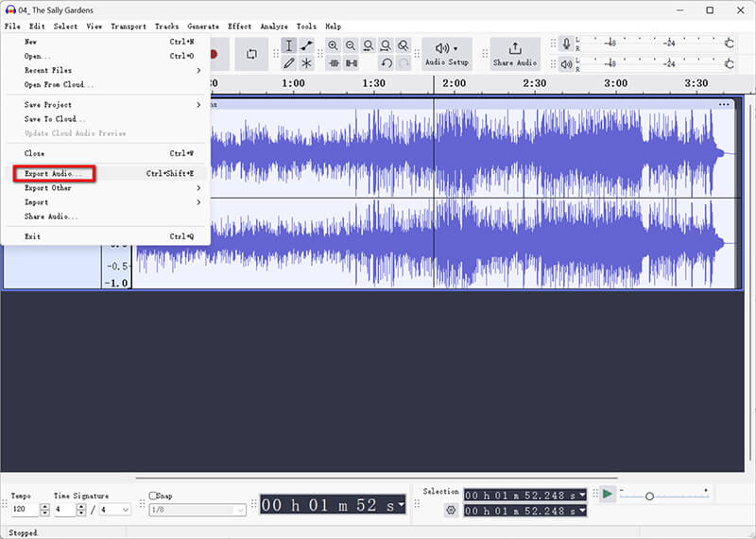Click the time signature numerator field
This screenshot has height=539, width=756.
pos(65,510)
